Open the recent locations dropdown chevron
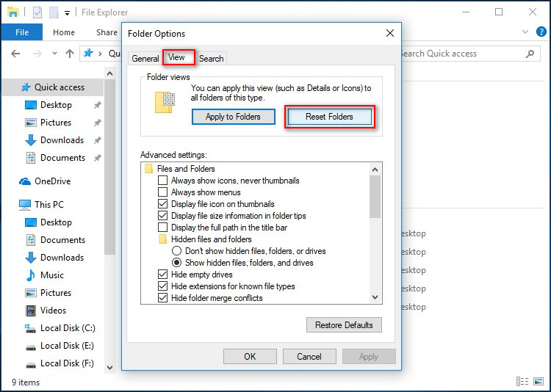The image size is (551, 392). [x=54, y=54]
